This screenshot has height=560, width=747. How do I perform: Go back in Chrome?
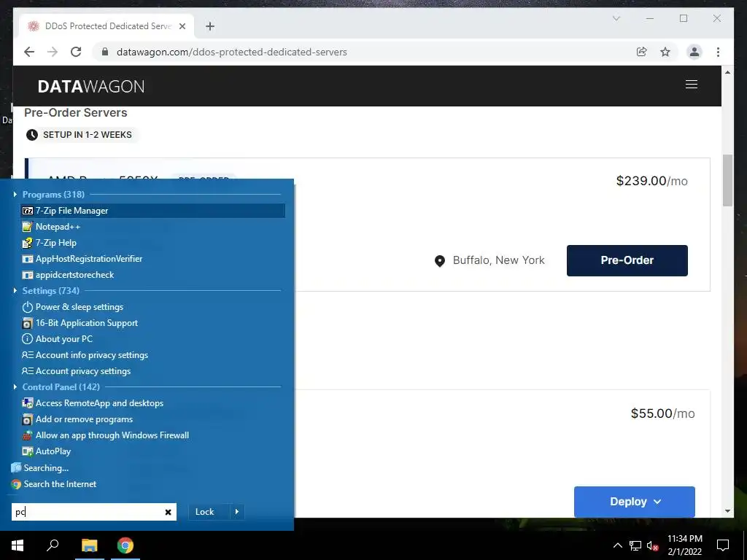(29, 52)
